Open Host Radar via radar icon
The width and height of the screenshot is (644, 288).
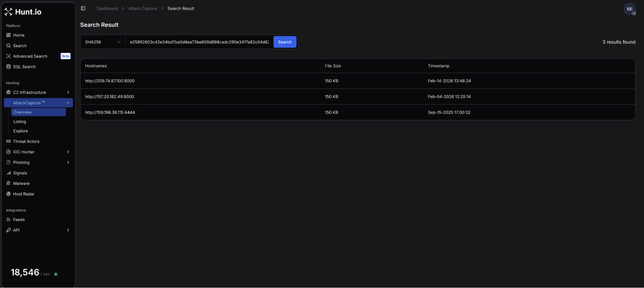(x=8, y=194)
